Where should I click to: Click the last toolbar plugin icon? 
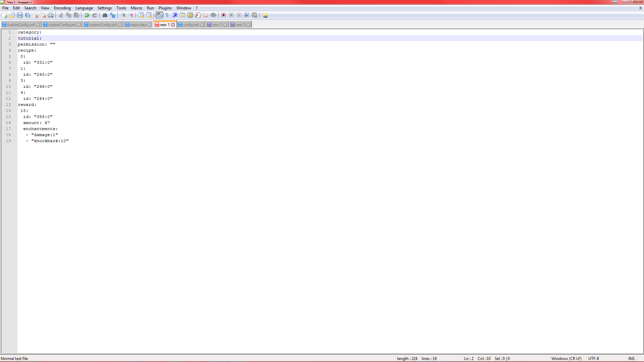click(265, 15)
